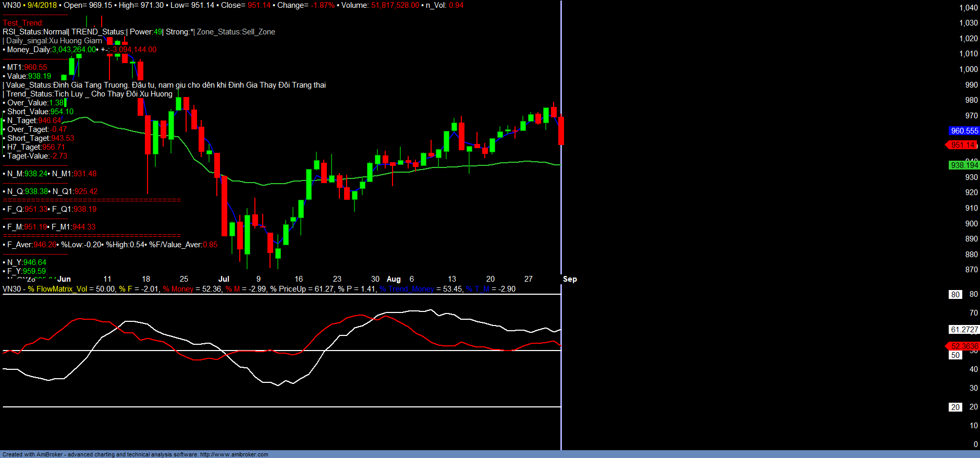This screenshot has height=458, width=980.
Task: Click the Jul month label on date axis
Action: (x=224, y=279)
